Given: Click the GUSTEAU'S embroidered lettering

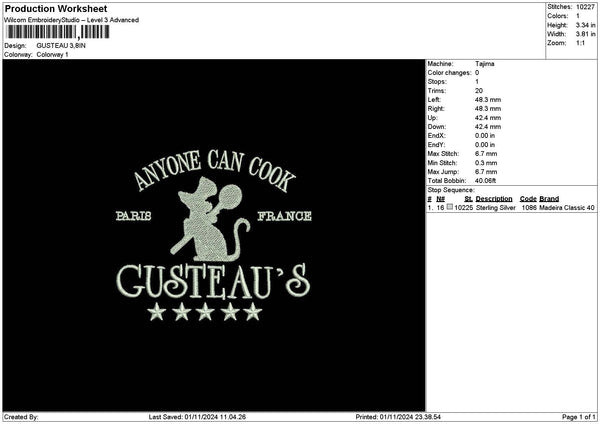Looking at the screenshot, I should (x=213, y=282).
